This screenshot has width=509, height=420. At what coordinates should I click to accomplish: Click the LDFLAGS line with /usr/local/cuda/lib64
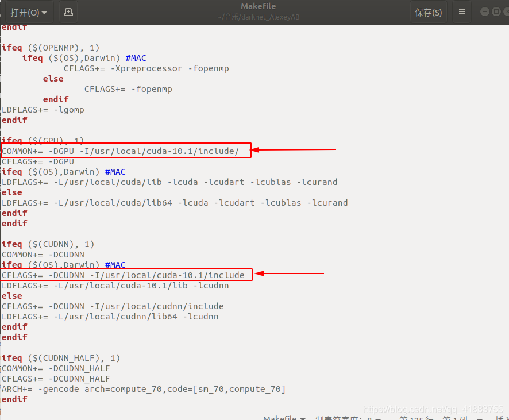(x=175, y=203)
